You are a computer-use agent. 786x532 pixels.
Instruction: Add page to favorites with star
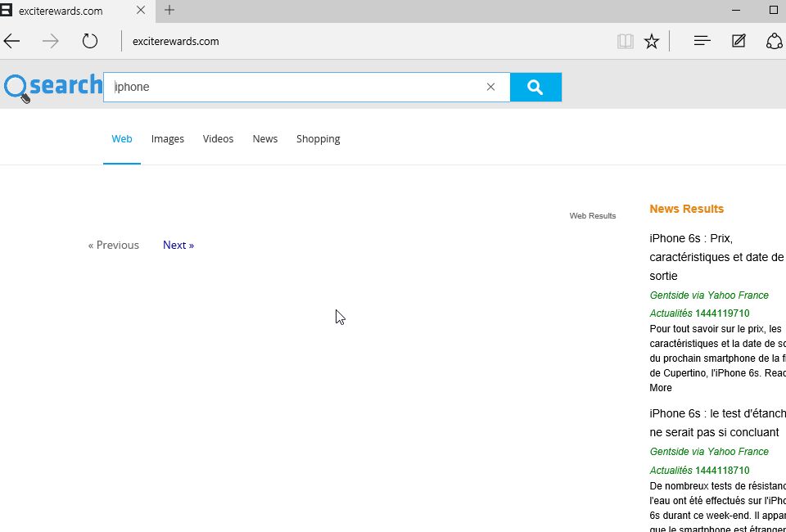pyautogui.click(x=652, y=41)
